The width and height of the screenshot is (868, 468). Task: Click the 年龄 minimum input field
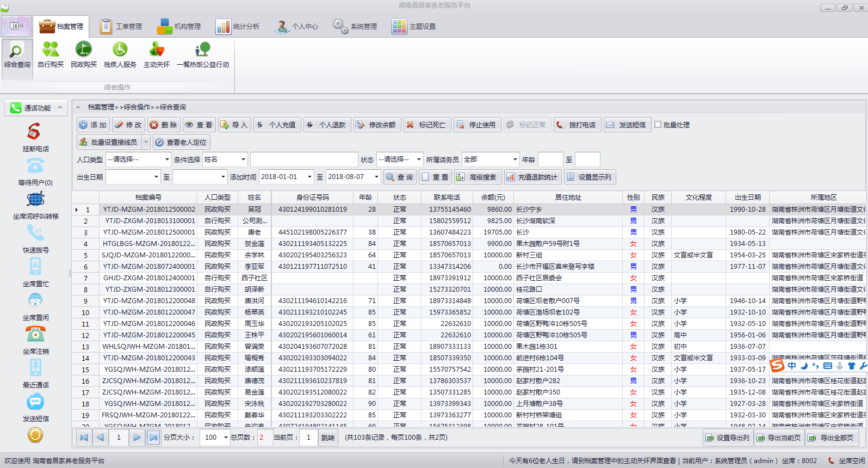tap(550, 159)
